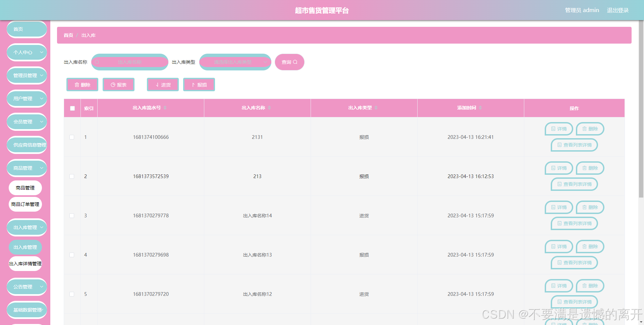Click the name cell 2131
Image resolution: width=644 pixels, height=325 pixels.
coord(257,137)
